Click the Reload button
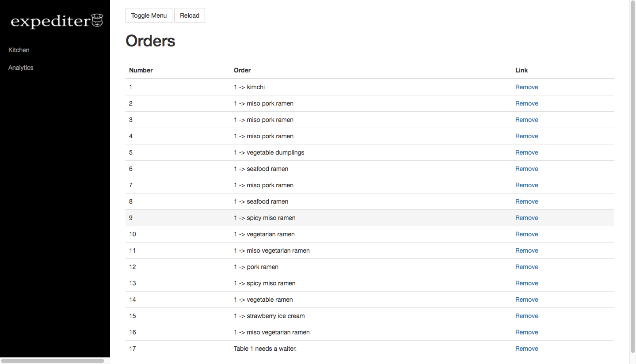The image size is (636, 364). point(190,15)
